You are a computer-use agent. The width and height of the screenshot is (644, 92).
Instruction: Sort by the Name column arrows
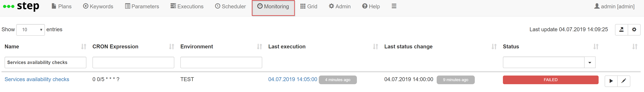pos(84,47)
